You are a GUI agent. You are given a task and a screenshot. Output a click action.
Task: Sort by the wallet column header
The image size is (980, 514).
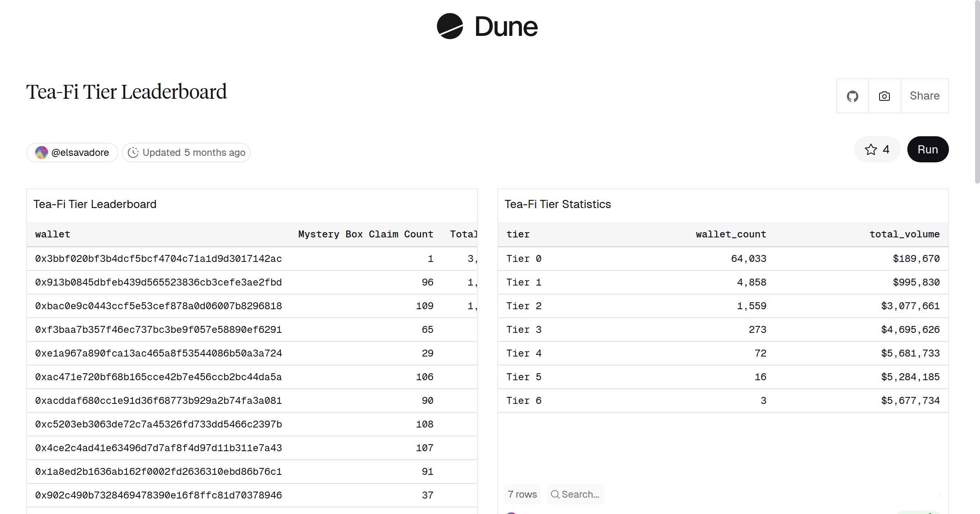[53, 234]
